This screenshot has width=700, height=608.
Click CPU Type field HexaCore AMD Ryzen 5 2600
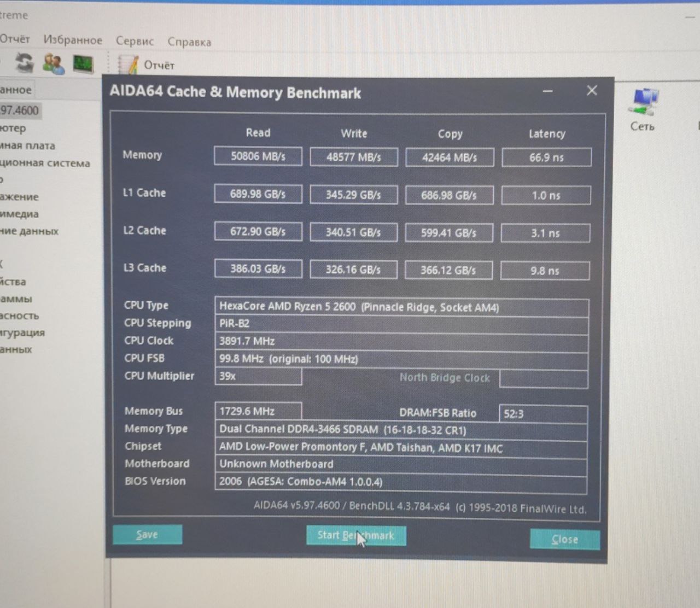coord(402,307)
